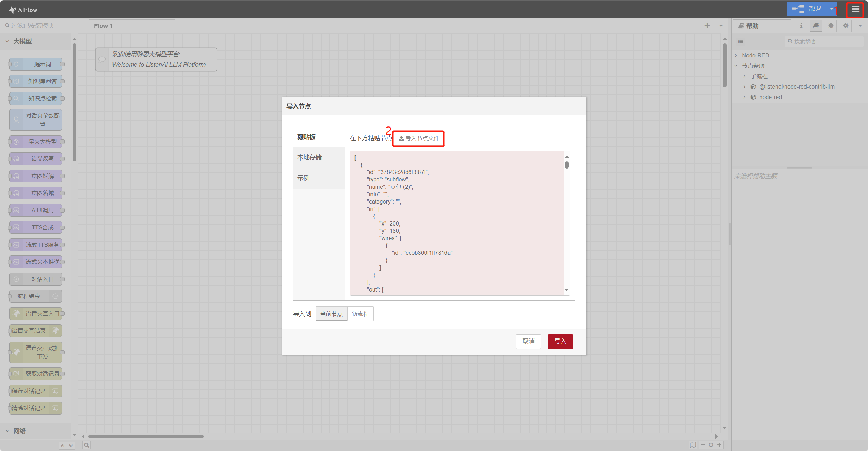Collapse all palette categories with up chevrons

63,445
